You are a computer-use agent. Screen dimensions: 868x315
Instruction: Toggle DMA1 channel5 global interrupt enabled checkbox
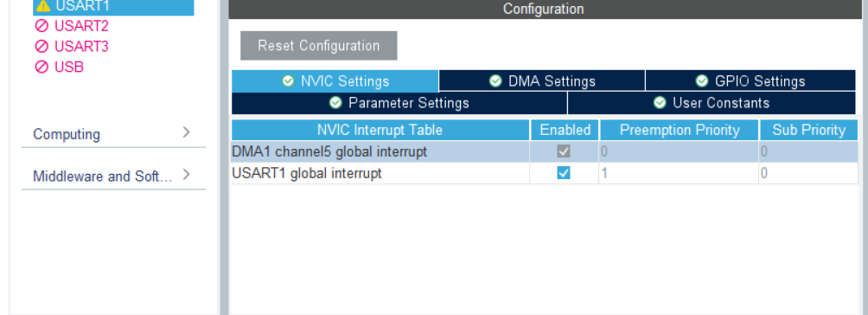click(x=564, y=151)
